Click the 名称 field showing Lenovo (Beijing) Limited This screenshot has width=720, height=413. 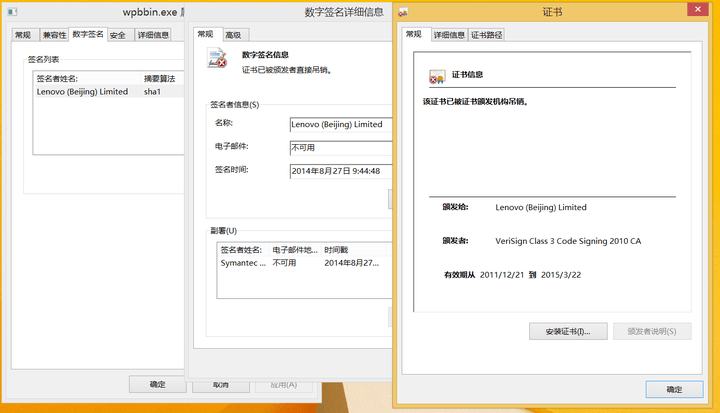pos(341,124)
